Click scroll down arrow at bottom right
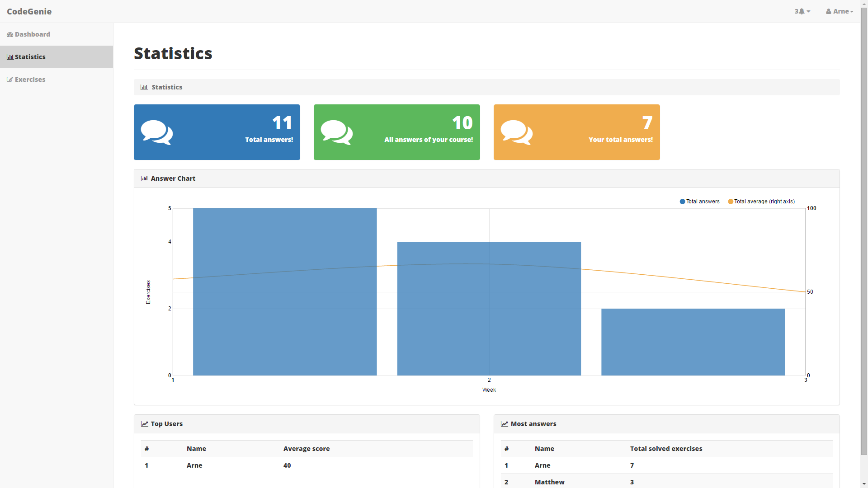 864,484
